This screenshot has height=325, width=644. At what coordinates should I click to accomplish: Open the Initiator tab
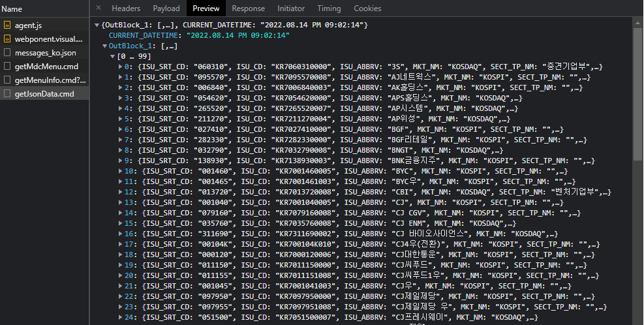coord(291,8)
